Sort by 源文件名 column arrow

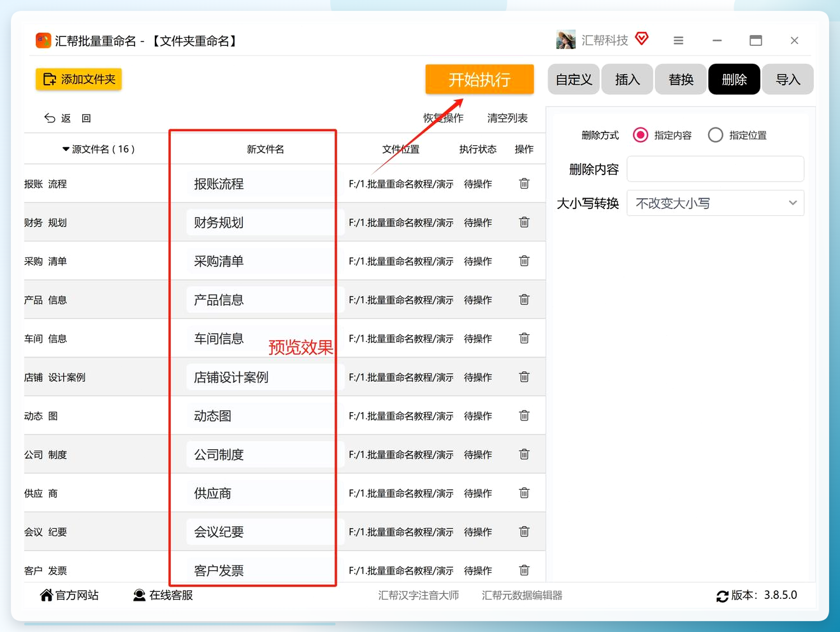click(66, 149)
